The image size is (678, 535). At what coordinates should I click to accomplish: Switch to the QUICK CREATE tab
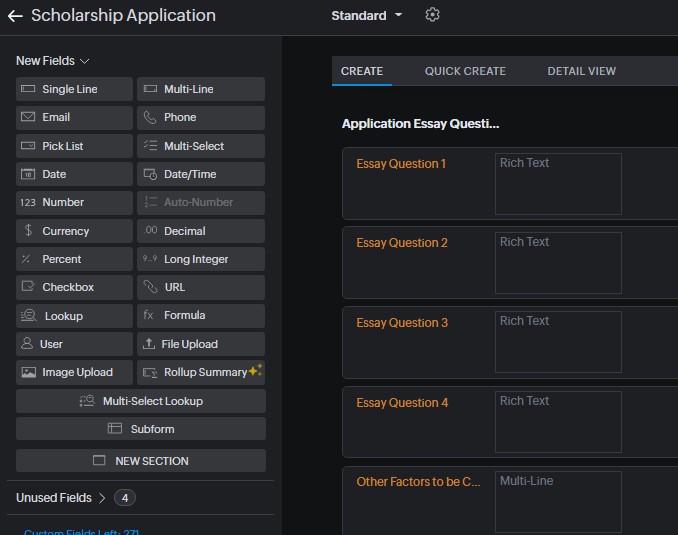465,71
